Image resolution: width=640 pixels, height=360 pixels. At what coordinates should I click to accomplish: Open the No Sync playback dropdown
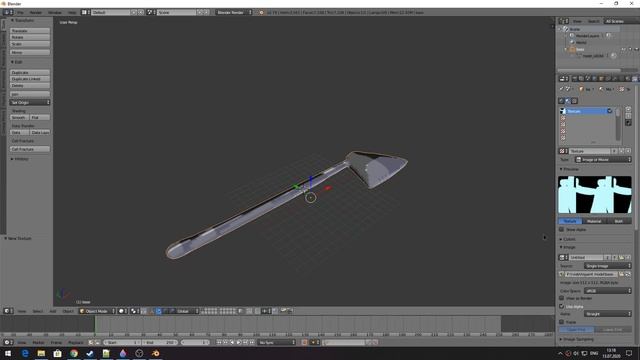tap(277, 342)
